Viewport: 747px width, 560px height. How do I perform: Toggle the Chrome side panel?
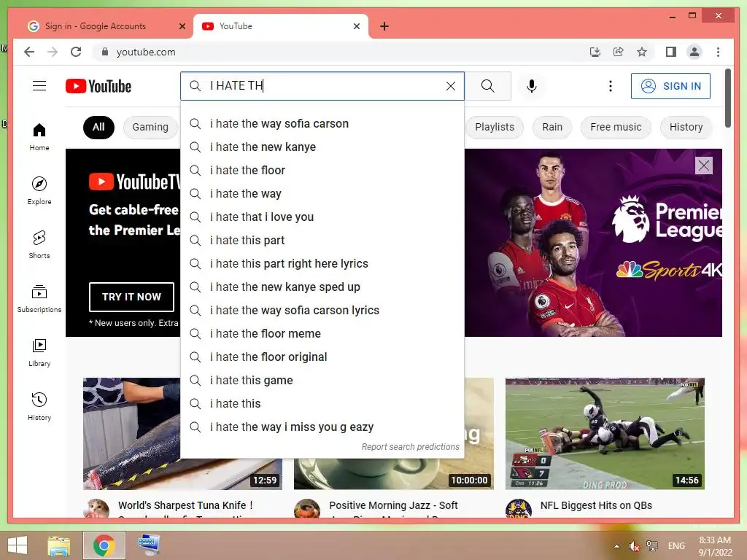pos(671,52)
